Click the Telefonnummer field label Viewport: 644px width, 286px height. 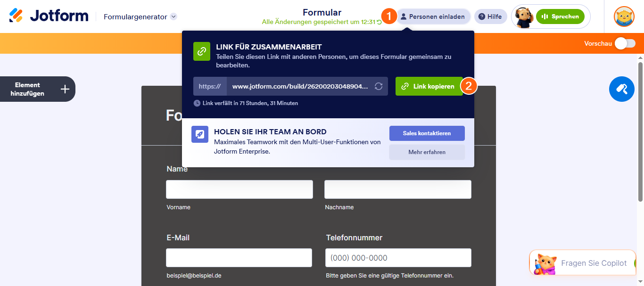tap(354, 237)
